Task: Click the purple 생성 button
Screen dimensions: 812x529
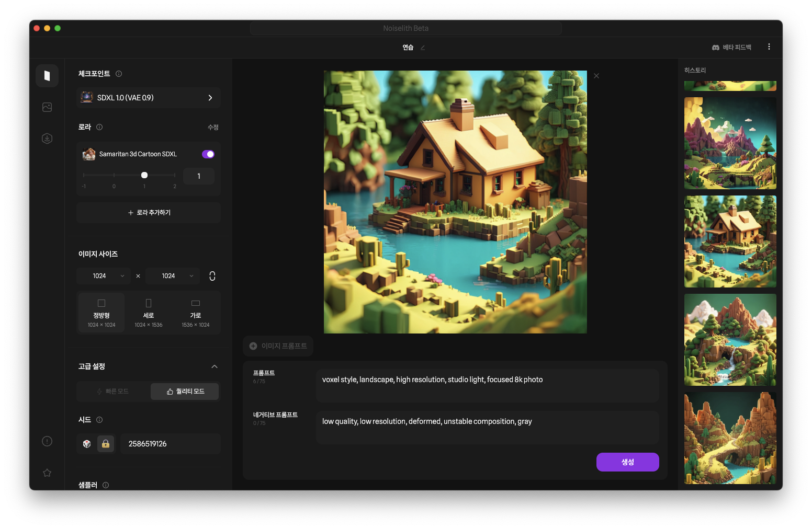Action: click(x=627, y=462)
